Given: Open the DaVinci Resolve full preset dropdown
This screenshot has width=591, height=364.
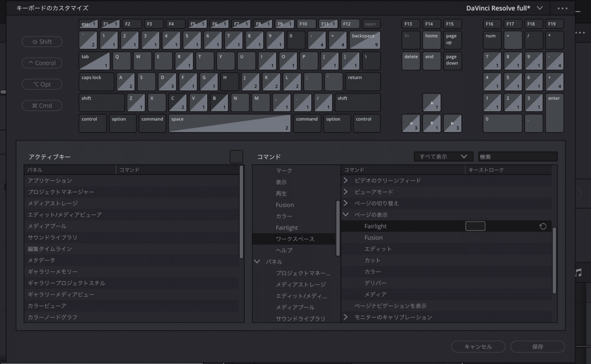Looking at the screenshot, I should 505,8.
